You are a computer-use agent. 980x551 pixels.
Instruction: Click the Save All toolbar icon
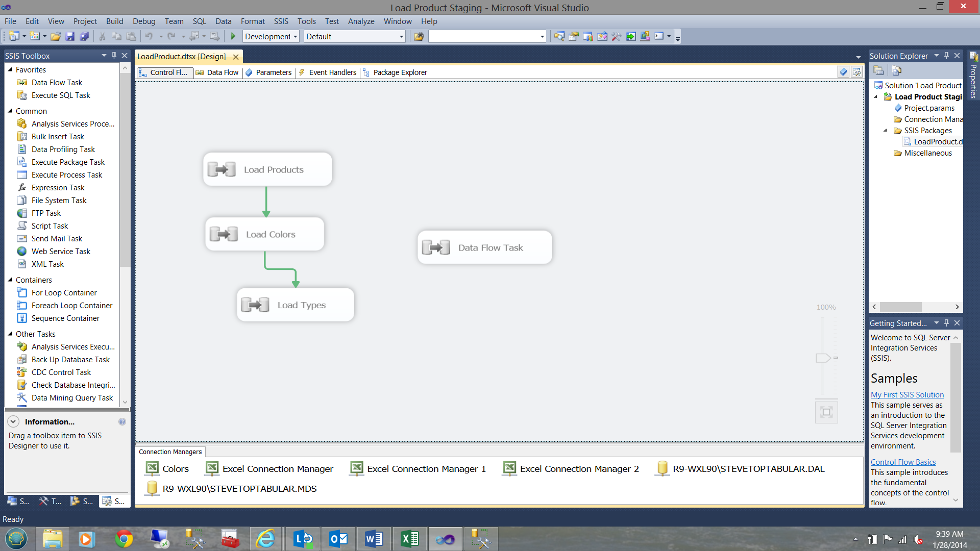click(85, 36)
